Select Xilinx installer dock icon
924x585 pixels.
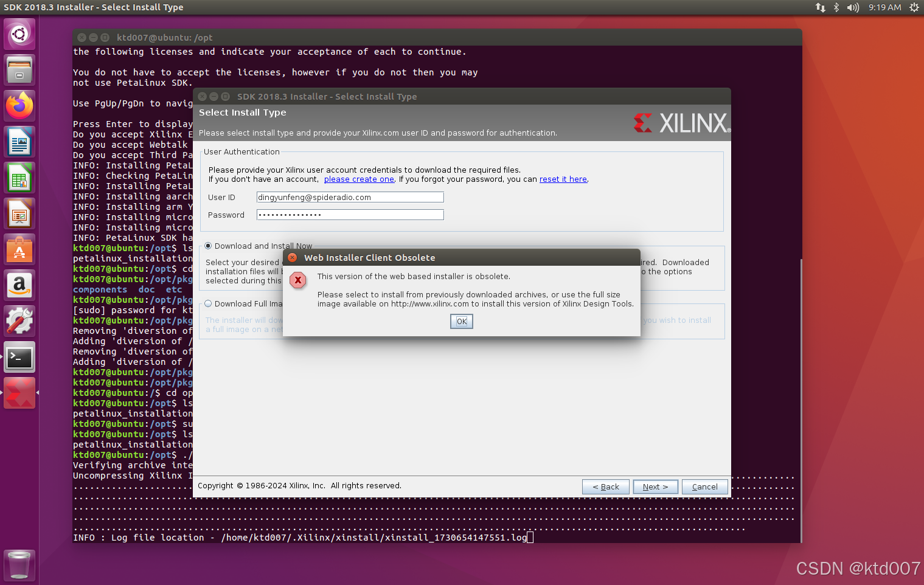click(19, 393)
